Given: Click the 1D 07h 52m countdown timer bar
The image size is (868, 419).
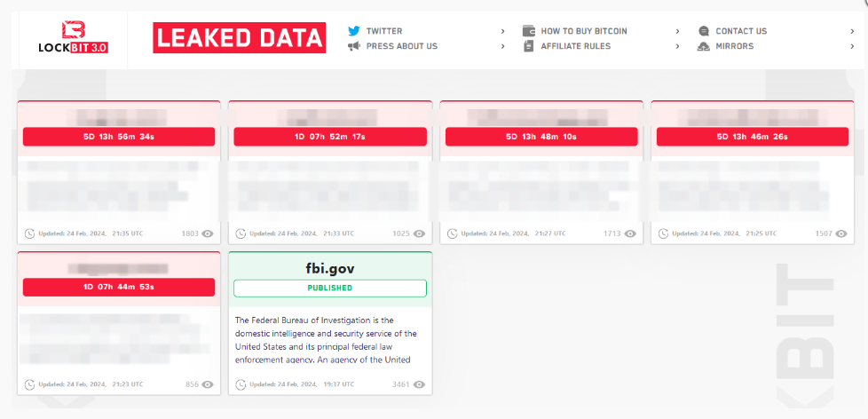Looking at the screenshot, I should click(330, 137).
